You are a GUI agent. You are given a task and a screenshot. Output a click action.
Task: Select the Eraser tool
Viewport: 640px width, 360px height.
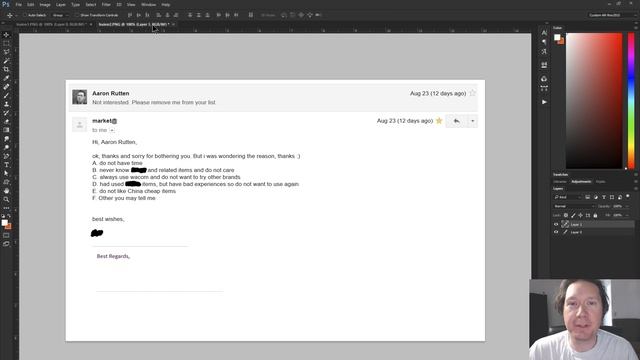point(6,121)
